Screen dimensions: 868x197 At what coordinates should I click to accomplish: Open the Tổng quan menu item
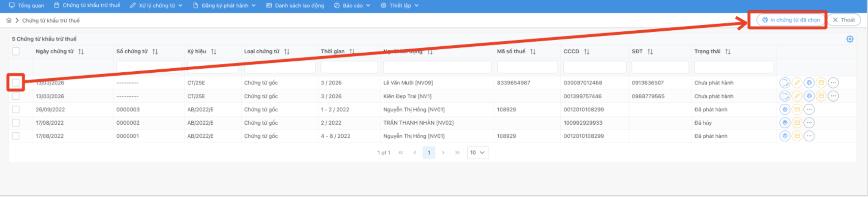coord(27,6)
